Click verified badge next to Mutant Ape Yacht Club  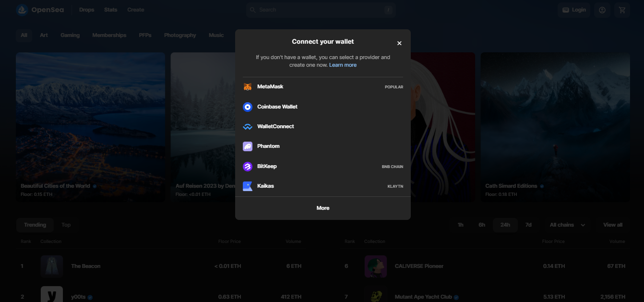point(456,297)
